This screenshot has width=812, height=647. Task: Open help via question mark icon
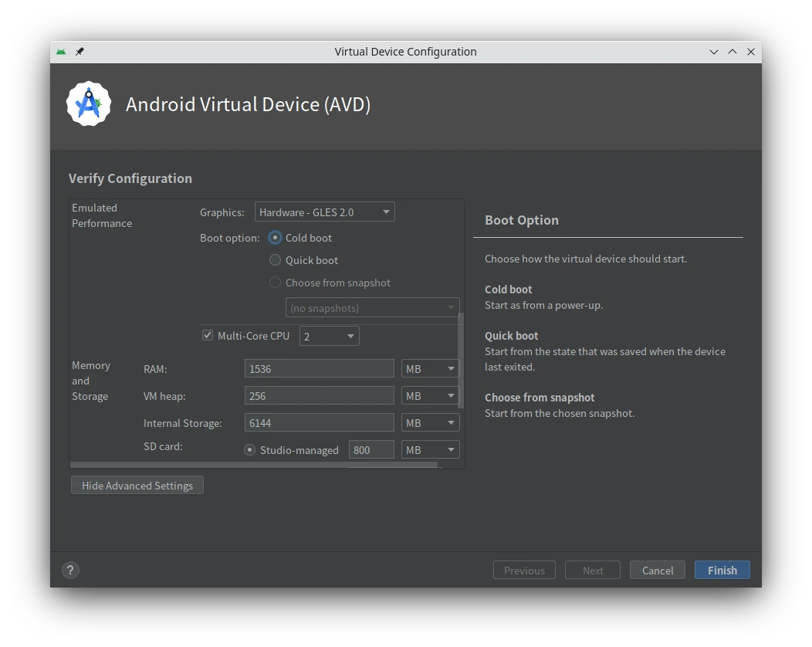tap(70, 571)
